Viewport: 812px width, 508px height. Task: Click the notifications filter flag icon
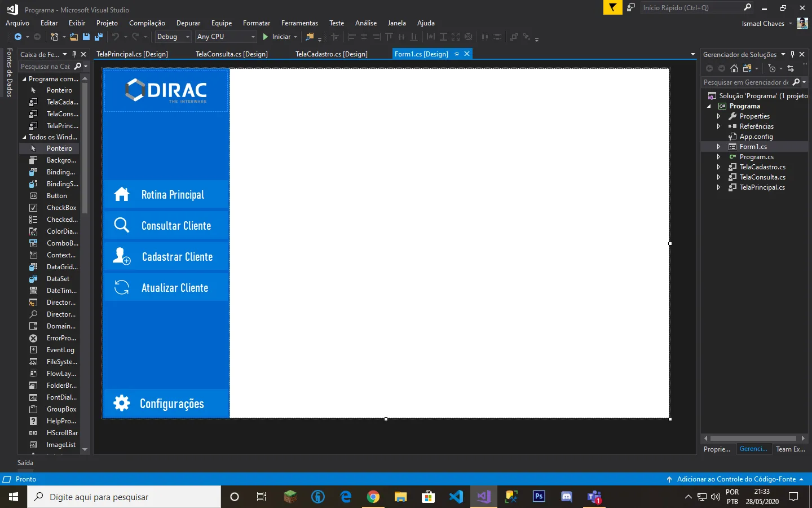612,7
